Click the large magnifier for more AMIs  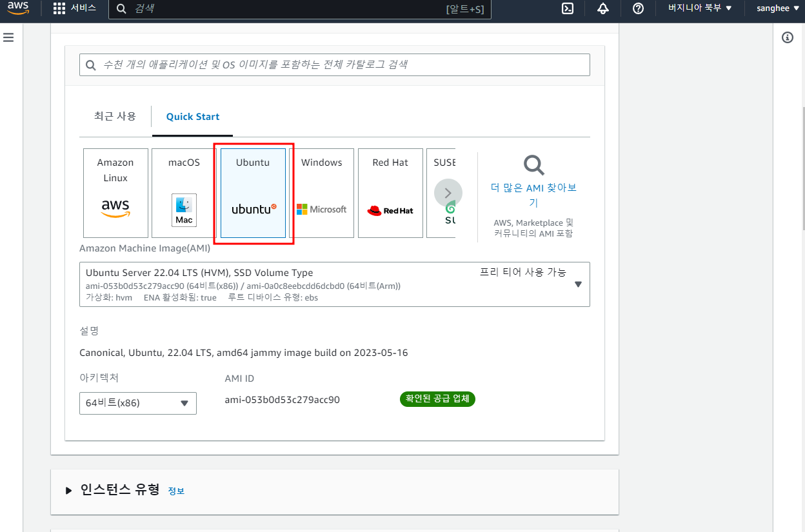533,165
